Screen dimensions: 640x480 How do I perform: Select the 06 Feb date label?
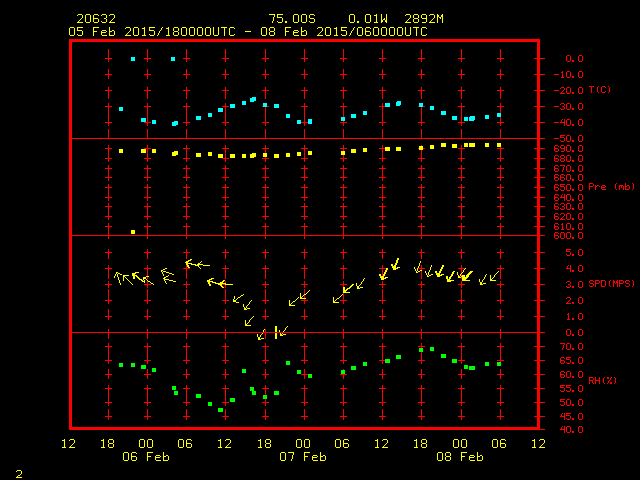tap(146, 457)
